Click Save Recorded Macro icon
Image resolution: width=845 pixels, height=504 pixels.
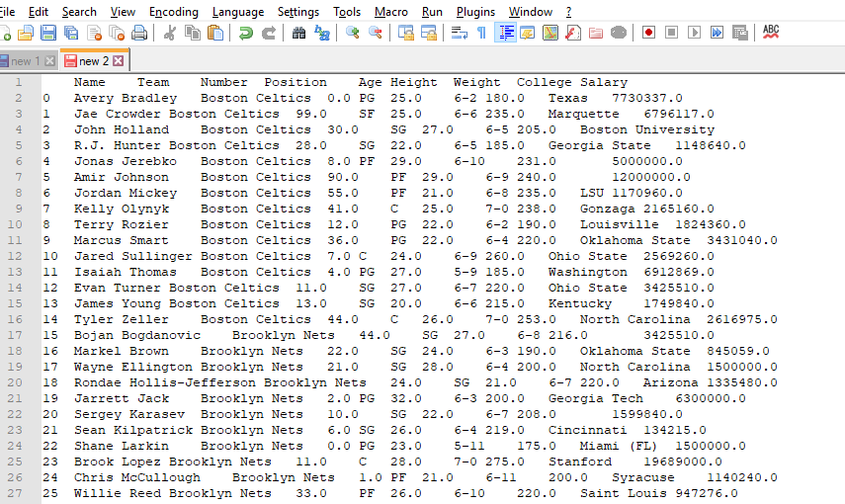pyautogui.click(x=740, y=33)
